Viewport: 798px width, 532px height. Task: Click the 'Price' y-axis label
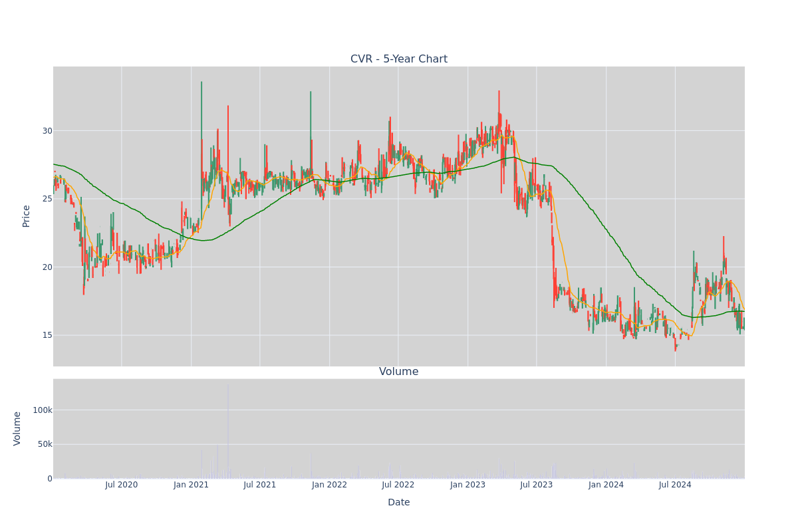click(27, 216)
